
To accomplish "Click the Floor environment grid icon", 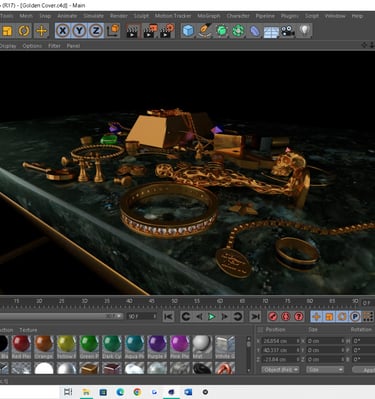I will coord(271,32).
